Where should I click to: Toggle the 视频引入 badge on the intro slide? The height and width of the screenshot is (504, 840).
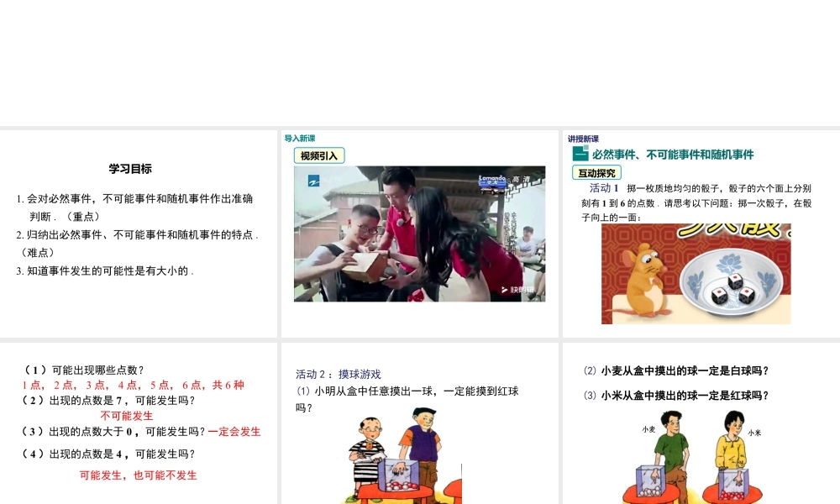pyautogui.click(x=320, y=154)
